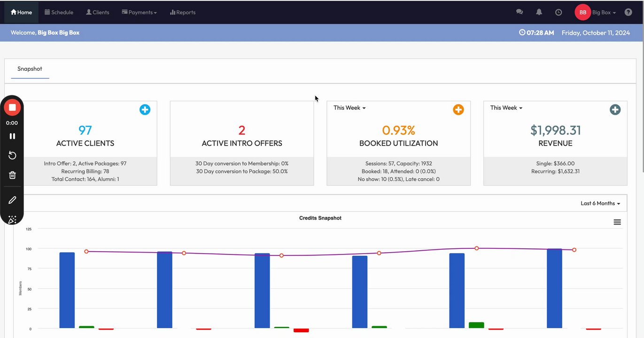
Task: Click the ACTIVE INTRO OFFERS label
Action: click(242, 143)
